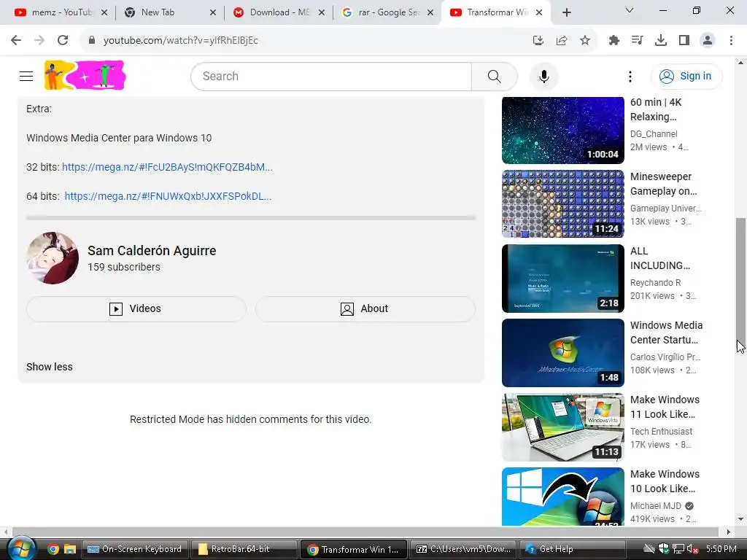Click the address bar URL
Screen dimensions: 747x560
pos(181,41)
